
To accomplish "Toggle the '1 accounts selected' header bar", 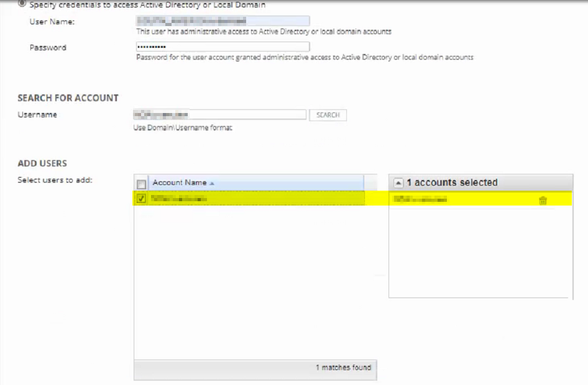I will tap(480, 183).
